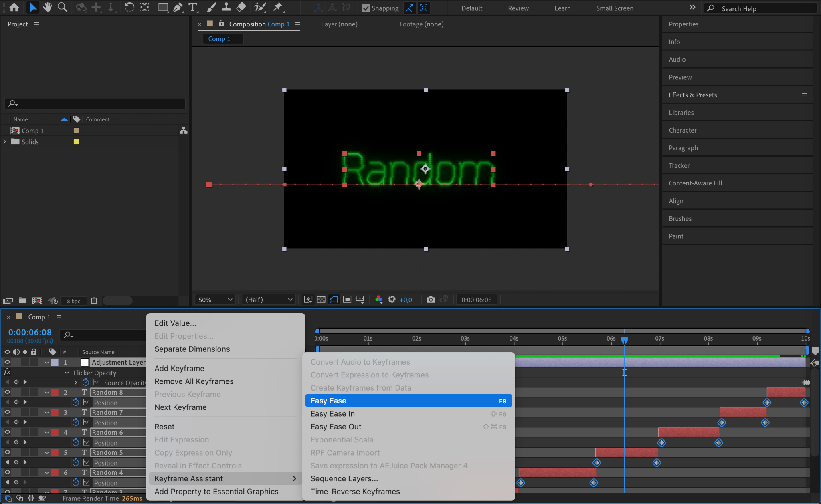Open the (Half) resolution dropdown

(268, 300)
